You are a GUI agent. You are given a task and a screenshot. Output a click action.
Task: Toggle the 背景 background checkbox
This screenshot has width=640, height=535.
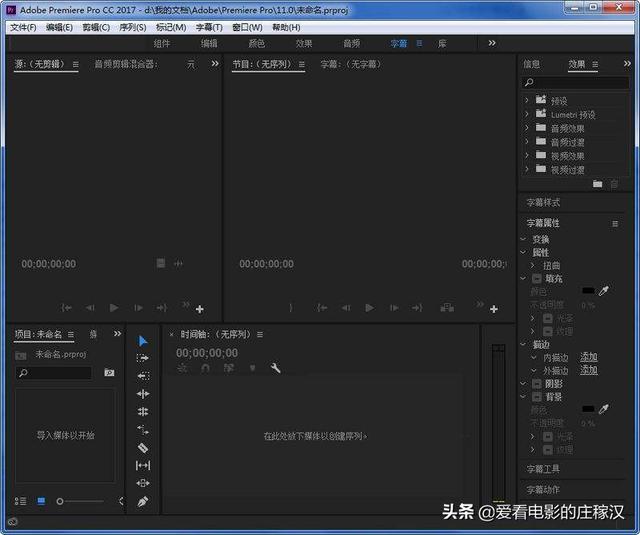[537, 397]
